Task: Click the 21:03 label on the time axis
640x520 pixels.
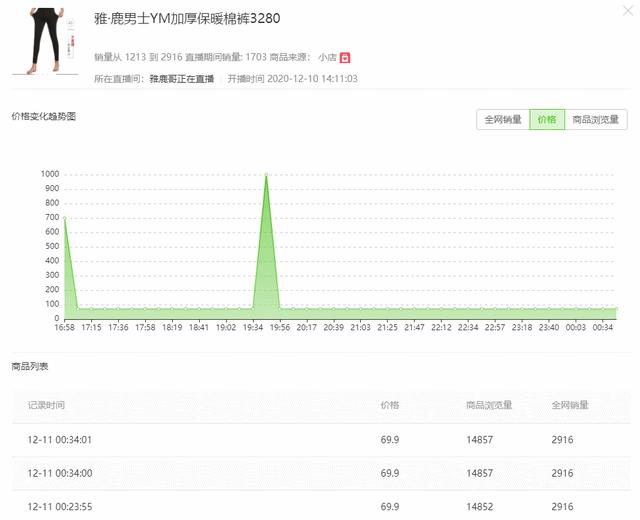Action: (360, 327)
